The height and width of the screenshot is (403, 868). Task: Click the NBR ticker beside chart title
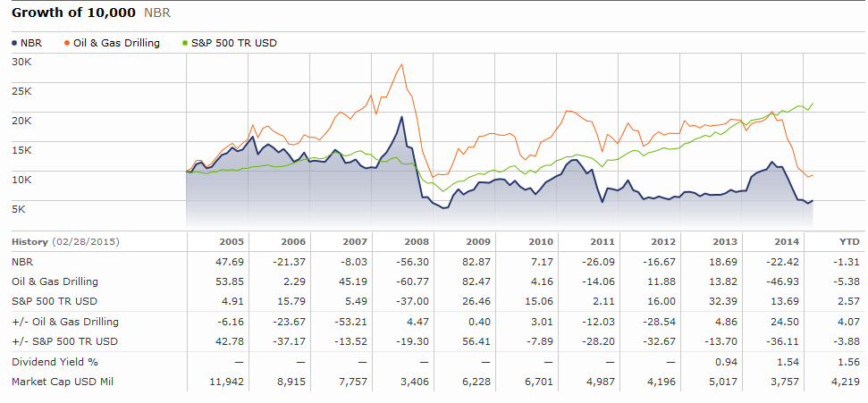(x=157, y=13)
